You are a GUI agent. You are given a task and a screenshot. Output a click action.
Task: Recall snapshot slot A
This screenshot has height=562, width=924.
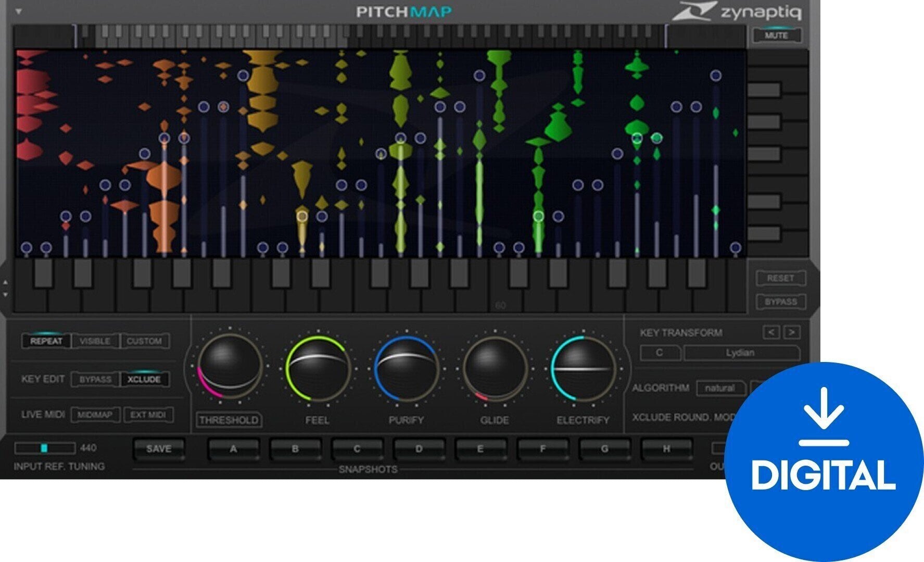233,447
